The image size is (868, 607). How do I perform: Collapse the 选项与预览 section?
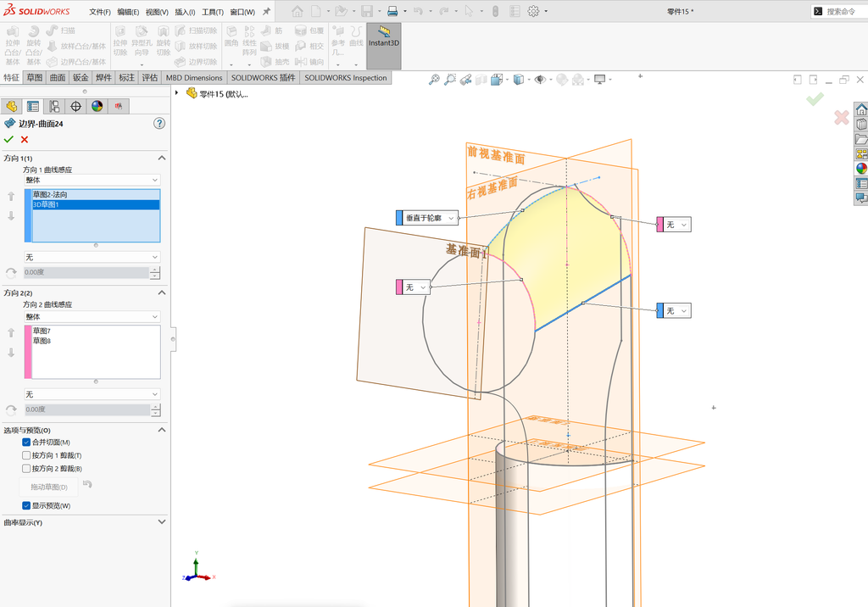pyautogui.click(x=162, y=430)
